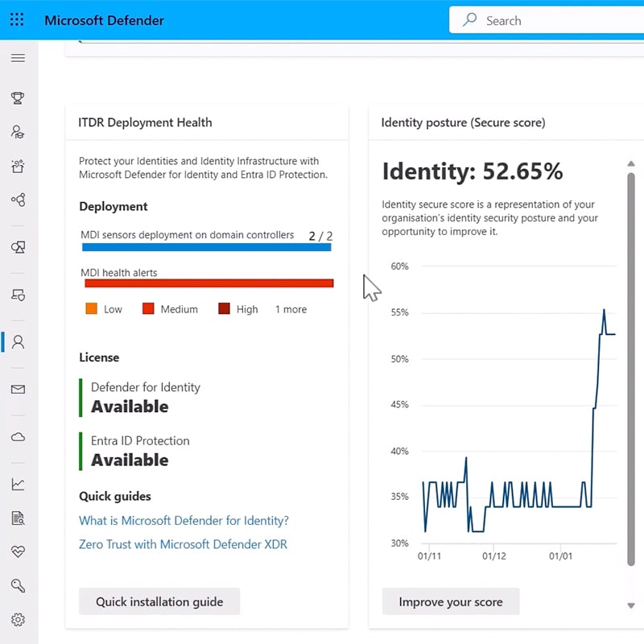
Task: Click the down arrow on the score panel scrollbar
Action: [630, 605]
